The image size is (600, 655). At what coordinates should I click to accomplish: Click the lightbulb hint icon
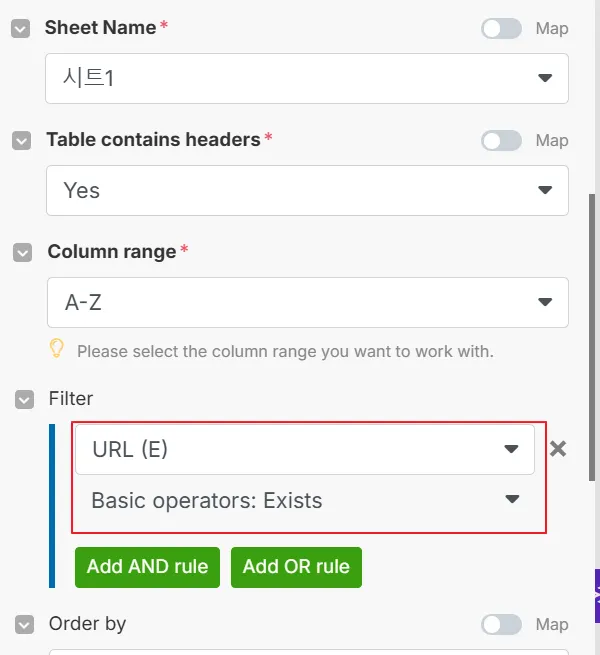click(57, 349)
